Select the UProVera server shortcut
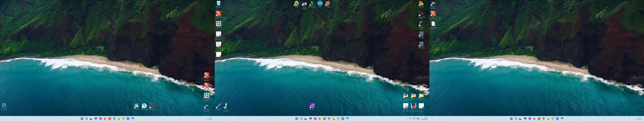Screen dimensions: 644x121 point(421,35)
